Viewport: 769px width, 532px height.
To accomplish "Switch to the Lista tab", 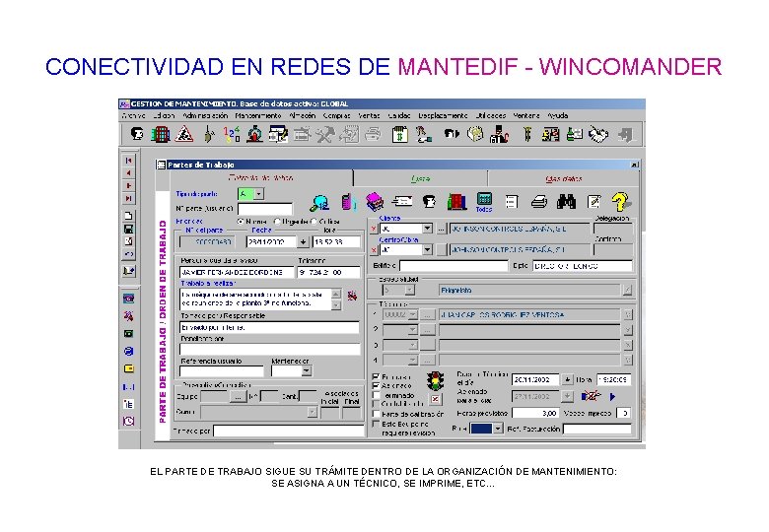I will click(x=420, y=178).
